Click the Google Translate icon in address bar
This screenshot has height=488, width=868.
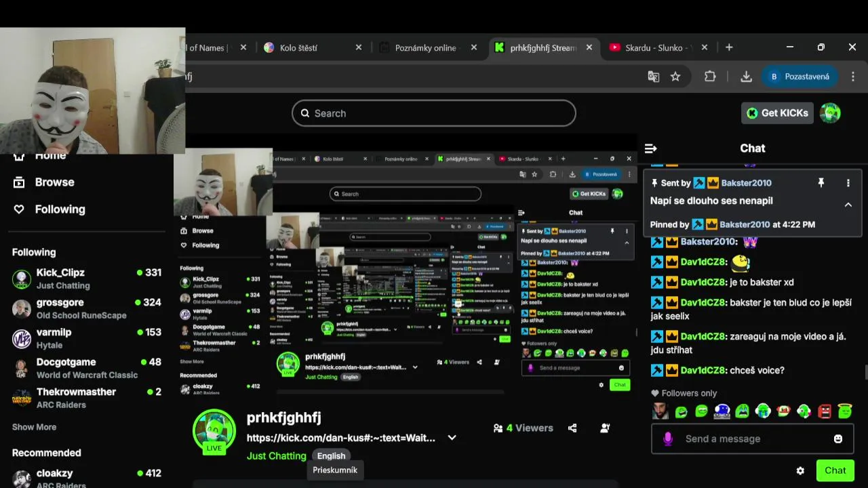click(654, 77)
